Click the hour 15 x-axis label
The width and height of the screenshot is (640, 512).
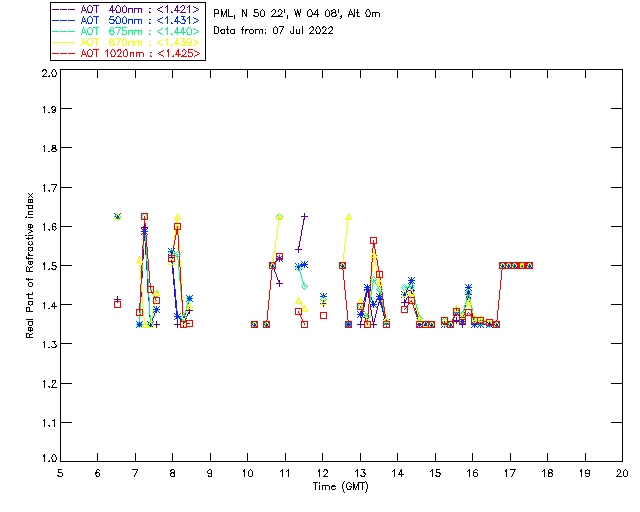[x=435, y=473]
